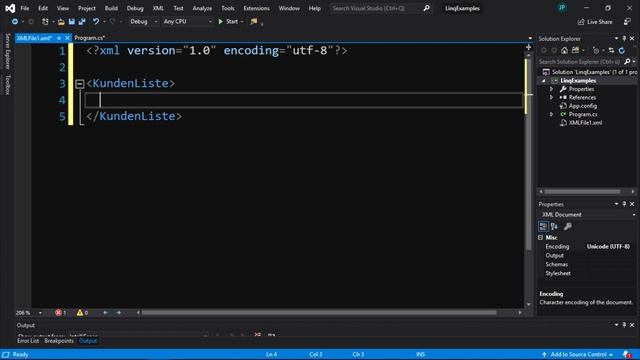Click the previous issue left arrow

[105, 313]
